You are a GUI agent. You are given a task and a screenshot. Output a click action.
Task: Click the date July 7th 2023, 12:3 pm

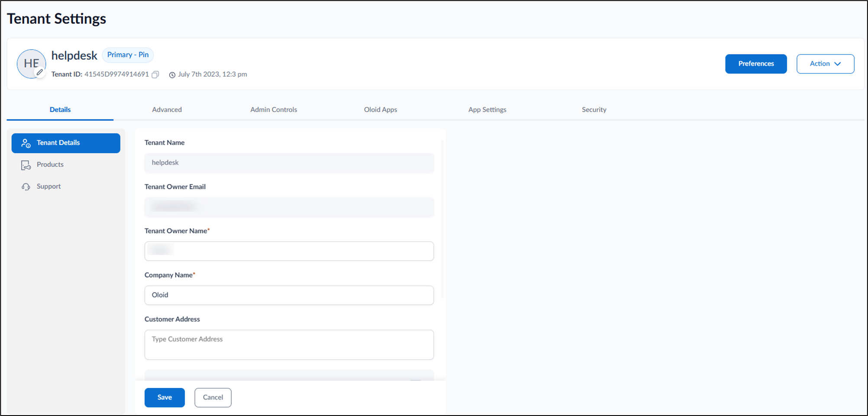(x=212, y=74)
